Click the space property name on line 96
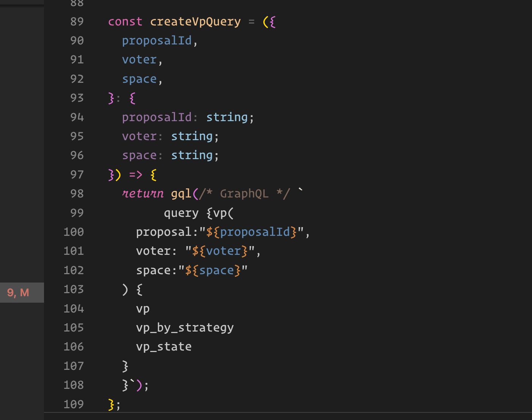The width and height of the screenshot is (532, 420). click(x=139, y=155)
